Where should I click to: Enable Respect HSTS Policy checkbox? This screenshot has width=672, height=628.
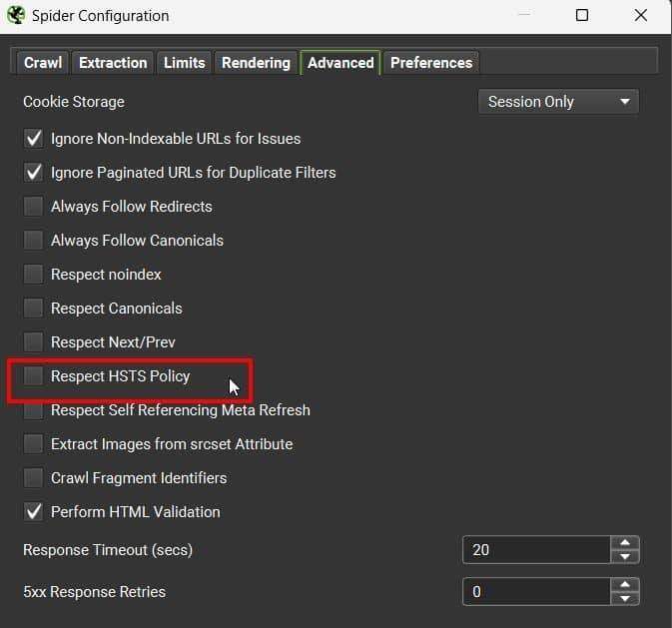(x=34, y=376)
